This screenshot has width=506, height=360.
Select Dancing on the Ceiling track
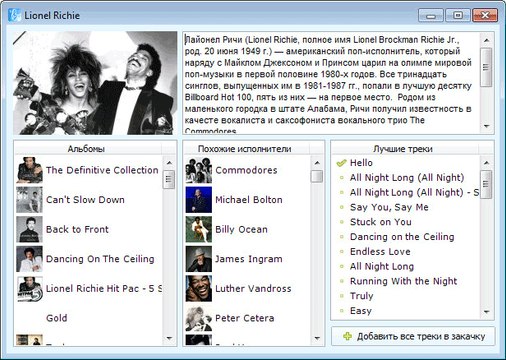[402, 237]
